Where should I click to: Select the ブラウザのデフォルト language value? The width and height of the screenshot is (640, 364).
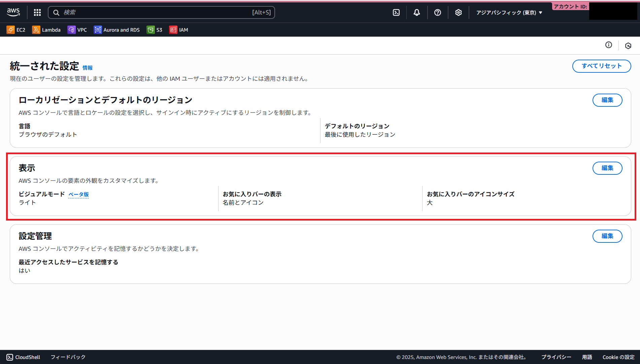click(48, 134)
